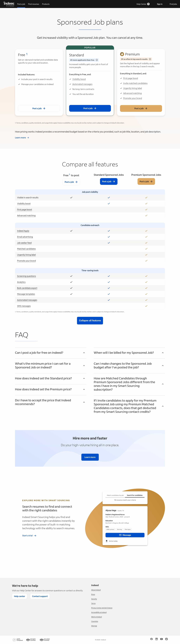Open the Instagram icon in footer
This screenshot has width=180, height=644.
166,639
